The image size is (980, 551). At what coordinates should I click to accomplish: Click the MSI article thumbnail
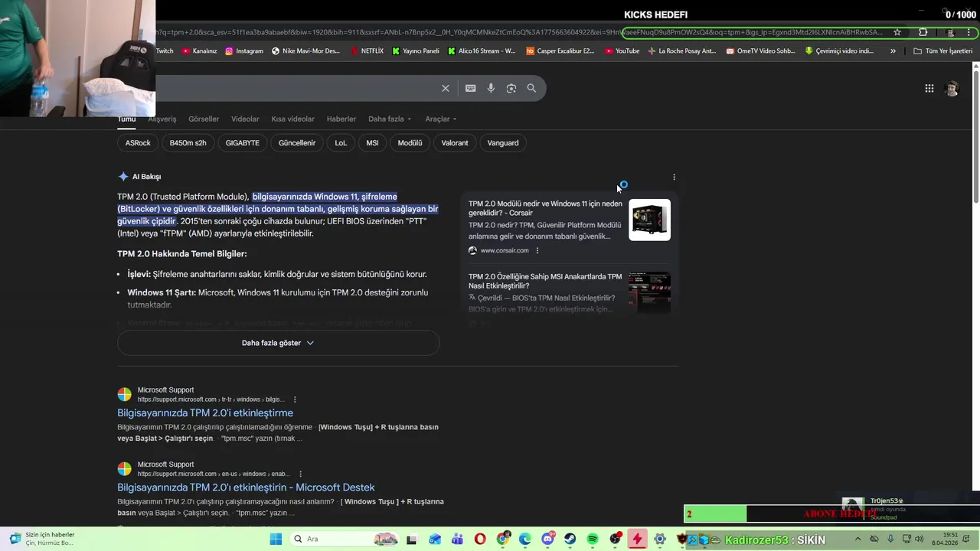click(x=649, y=292)
